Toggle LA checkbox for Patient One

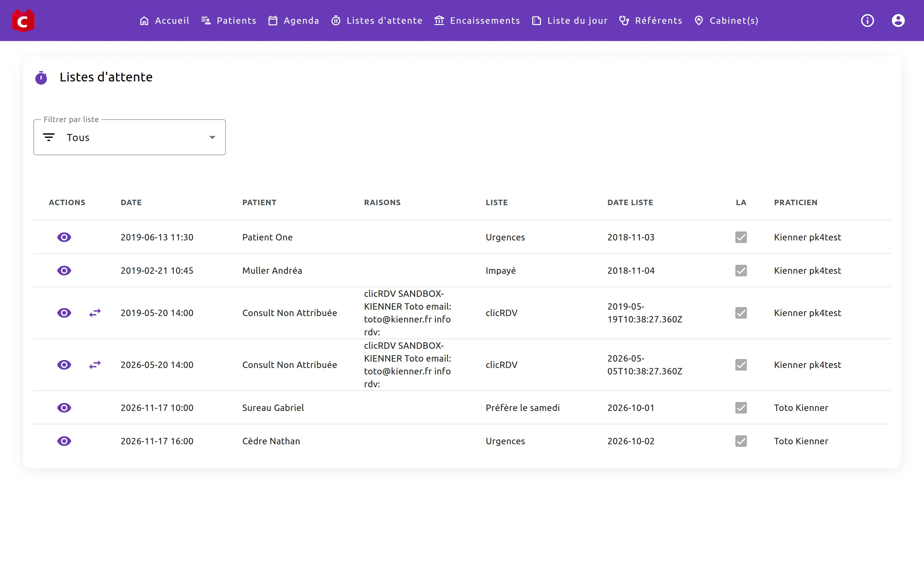click(741, 237)
